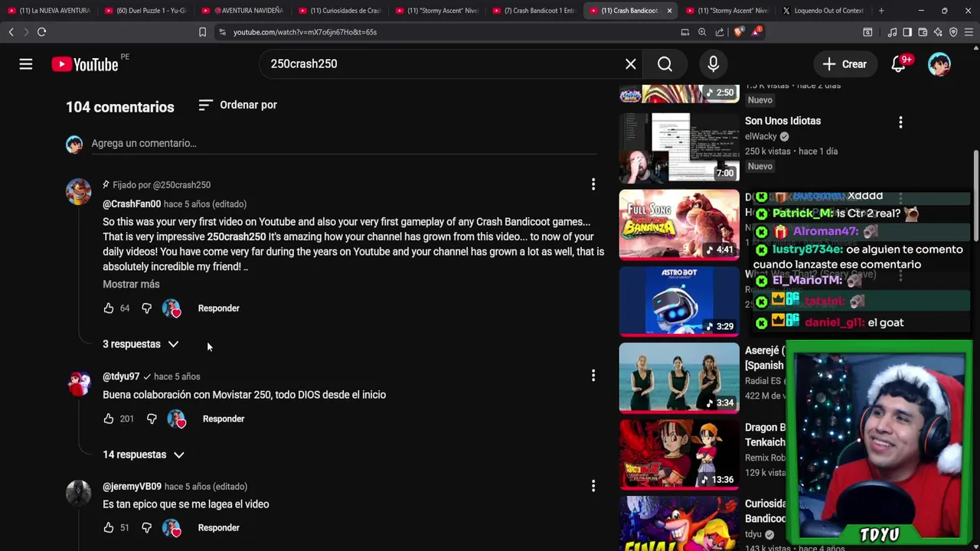Open the zoom magnifier in address bar
Viewport: 980px width, 551px height.
[702, 32]
